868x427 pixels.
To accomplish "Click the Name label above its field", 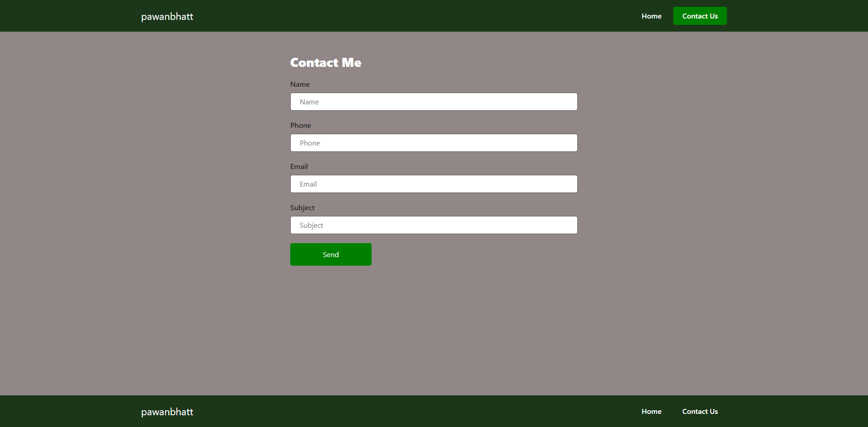I will [x=300, y=84].
